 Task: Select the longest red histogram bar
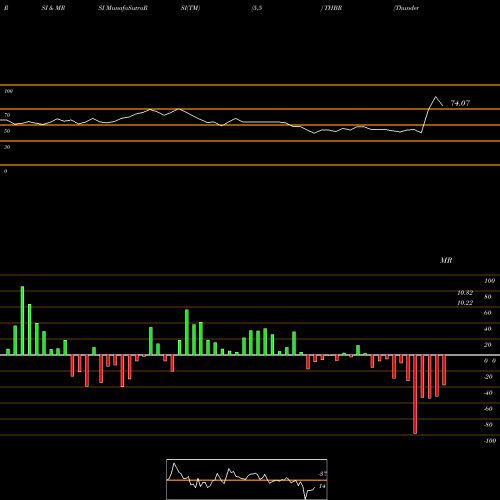(x=415, y=394)
